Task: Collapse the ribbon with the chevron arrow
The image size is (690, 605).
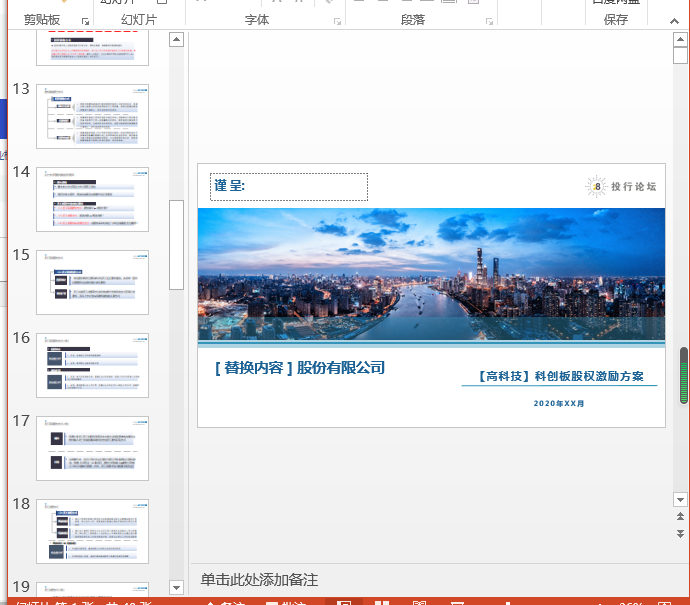Action: point(674,21)
